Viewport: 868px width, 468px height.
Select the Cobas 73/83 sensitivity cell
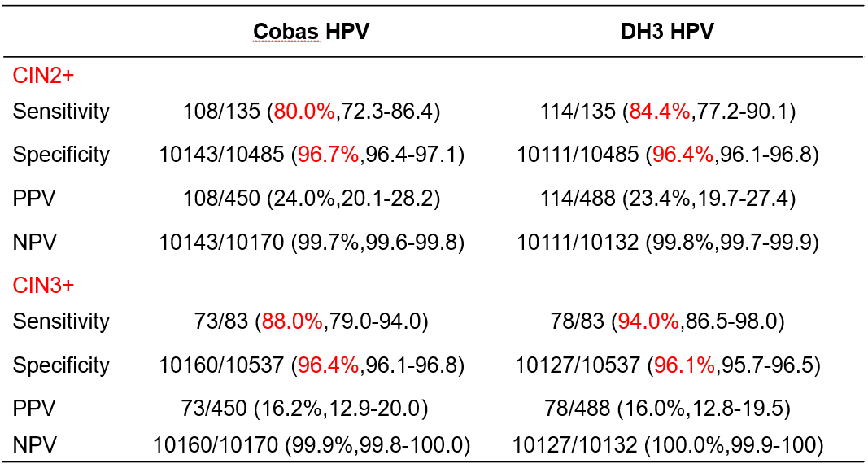[x=312, y=321]
